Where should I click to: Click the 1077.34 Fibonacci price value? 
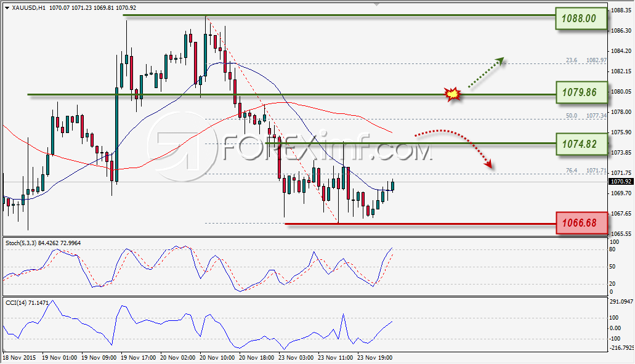coord(597,115)
